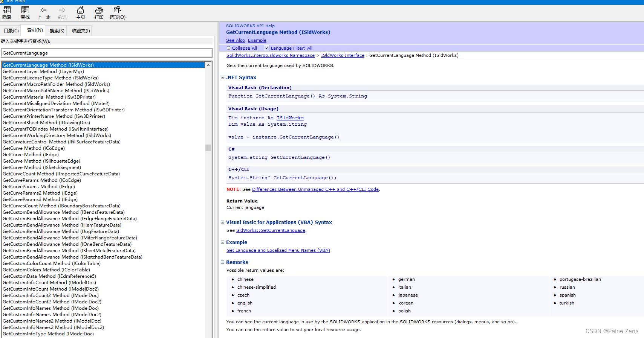The height and width of the screenshot is (338, 644).
Task: Collapse the .NET Syntax section
Action: pyautogui.click(x=223, y=78)
